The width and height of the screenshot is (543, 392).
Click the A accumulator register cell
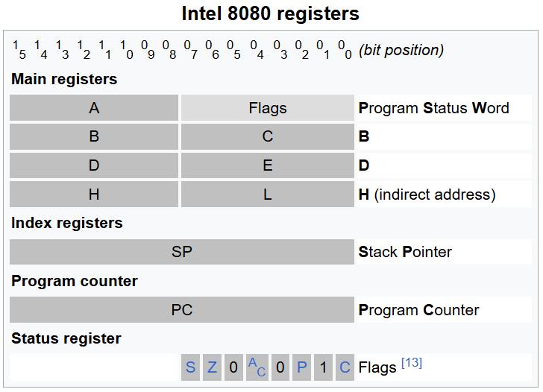coord(94,108)
